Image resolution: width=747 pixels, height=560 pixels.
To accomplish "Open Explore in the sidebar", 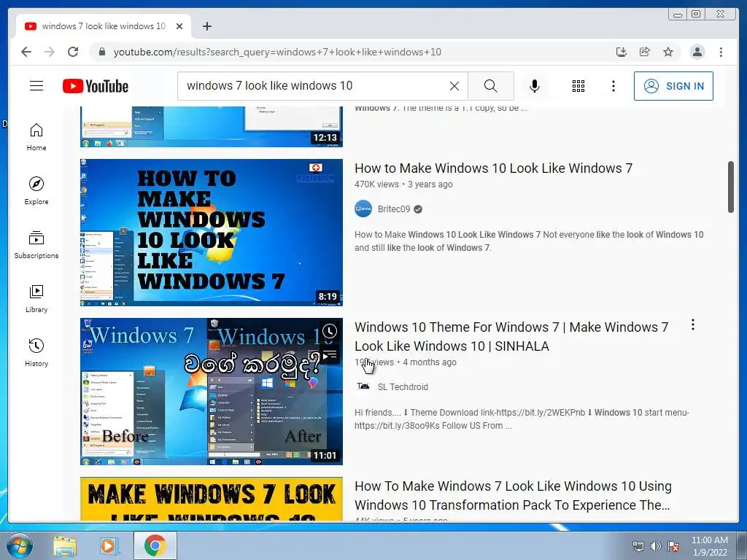I will 36,190.
